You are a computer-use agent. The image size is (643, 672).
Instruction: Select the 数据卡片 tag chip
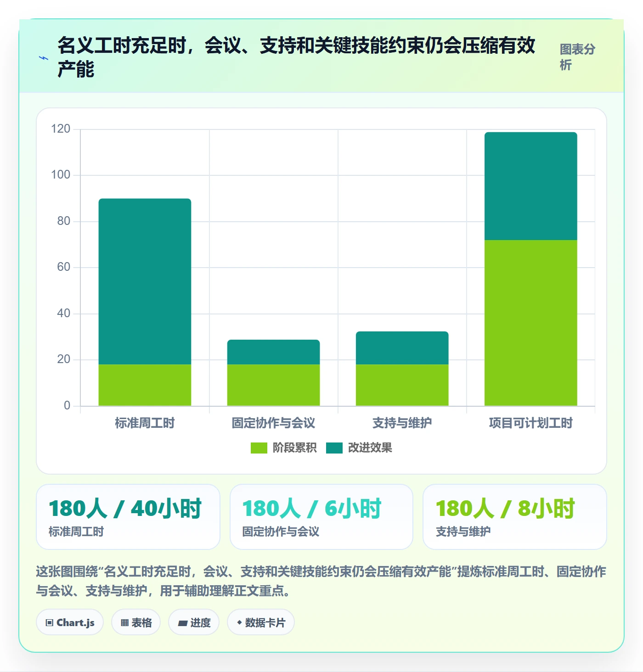click(x=261, y=622)
